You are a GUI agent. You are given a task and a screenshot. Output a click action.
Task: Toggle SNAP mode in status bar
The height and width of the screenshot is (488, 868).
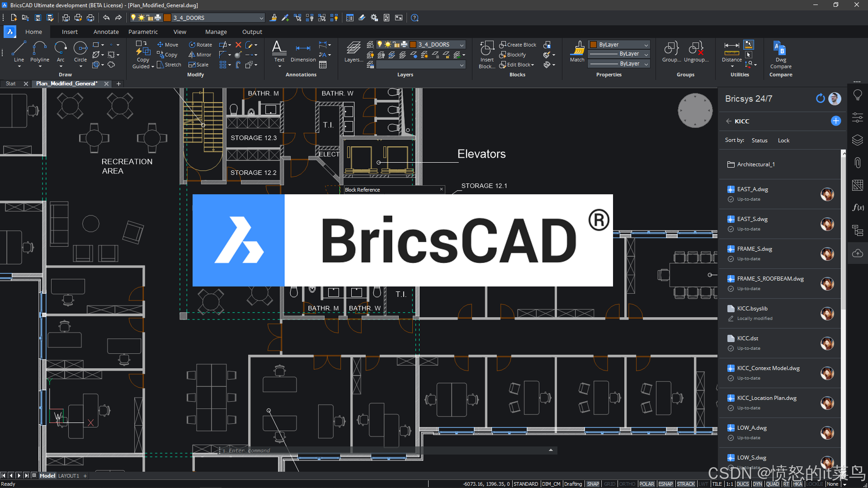(593, 484)
